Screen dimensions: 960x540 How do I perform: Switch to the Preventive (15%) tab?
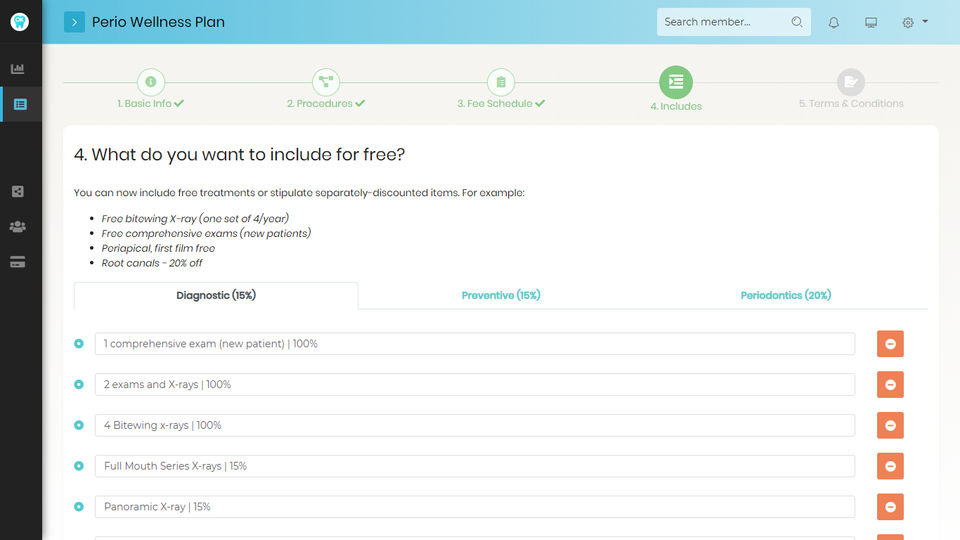(501, 295)
